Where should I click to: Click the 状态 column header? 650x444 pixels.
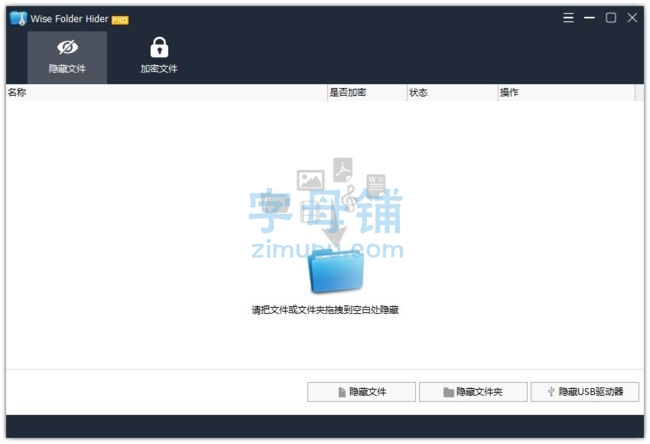(x=453, y=92)
